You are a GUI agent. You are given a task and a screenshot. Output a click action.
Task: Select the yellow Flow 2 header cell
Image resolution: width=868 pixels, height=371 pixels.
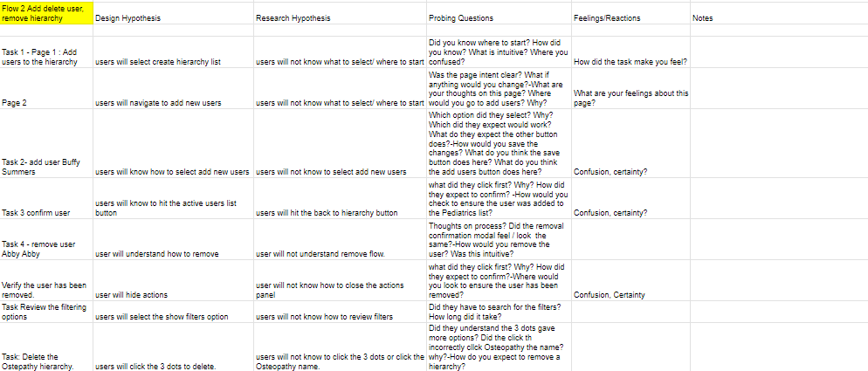pyautogui.click(x=45, y=13)
